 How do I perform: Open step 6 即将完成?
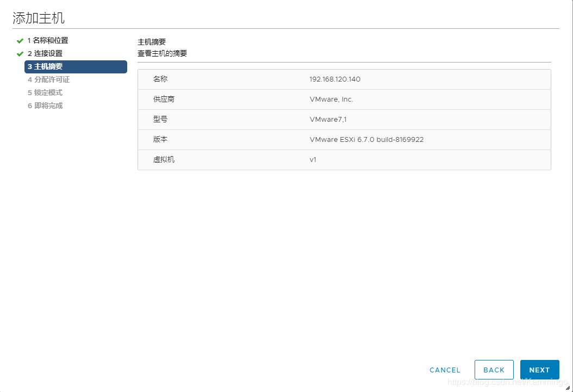pyautogui.click(x=44, y=105)
